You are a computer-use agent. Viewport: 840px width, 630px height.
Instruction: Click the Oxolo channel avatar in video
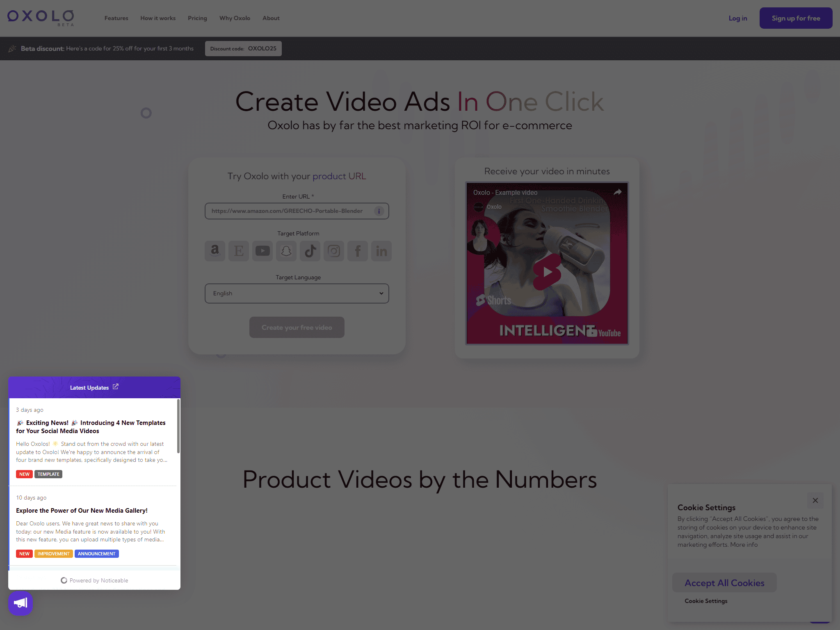pos(479,207)
